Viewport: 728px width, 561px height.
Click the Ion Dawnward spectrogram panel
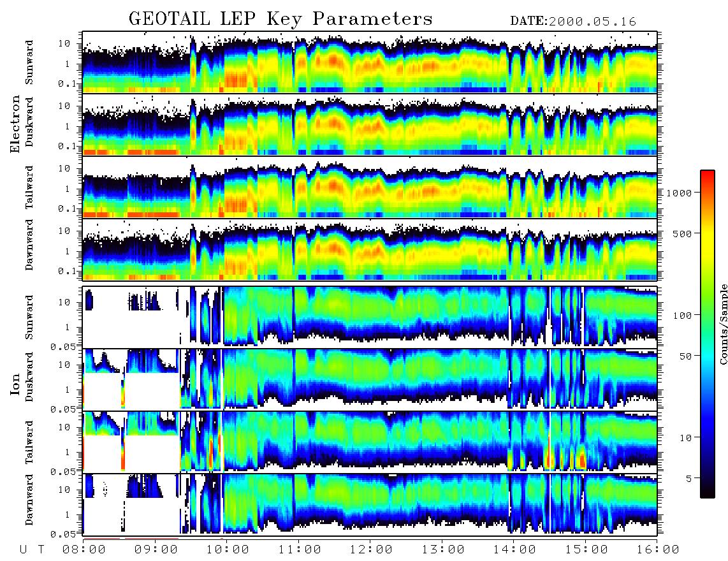point(370,505)
